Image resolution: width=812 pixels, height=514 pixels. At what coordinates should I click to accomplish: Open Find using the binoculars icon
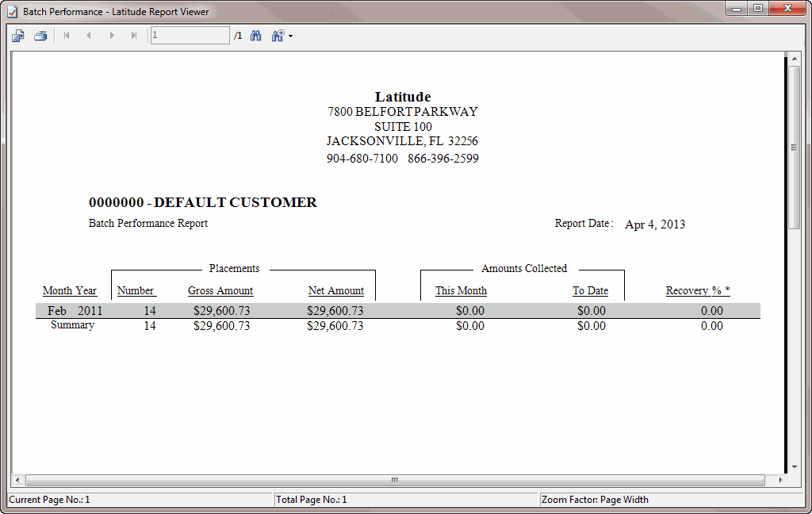point(255,35)
